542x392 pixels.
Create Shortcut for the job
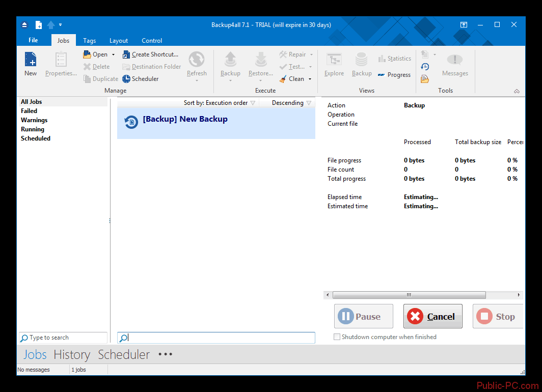tap(151, 54)
